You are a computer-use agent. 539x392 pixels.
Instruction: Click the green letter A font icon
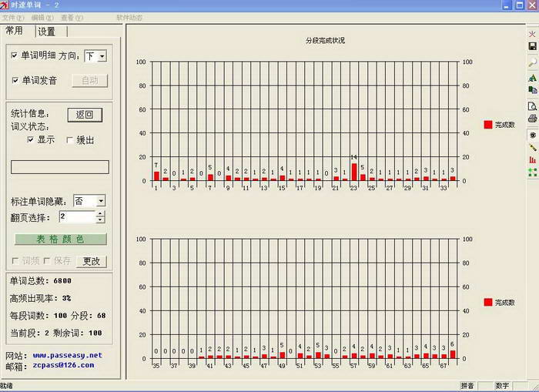click(x=532, y=78)
